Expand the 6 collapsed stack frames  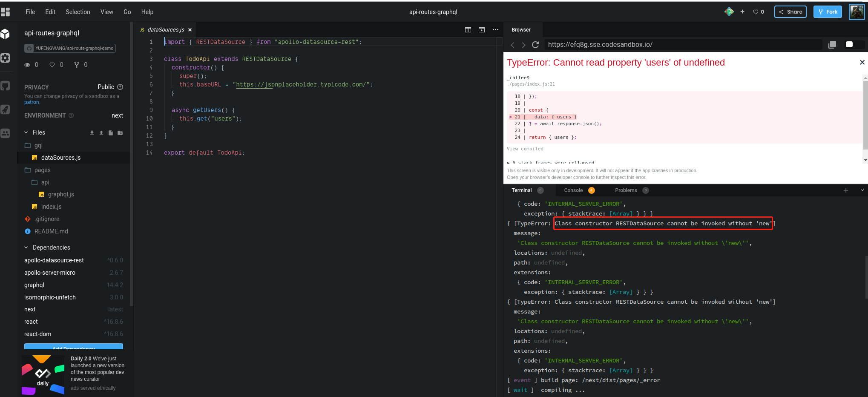(549, 162)
